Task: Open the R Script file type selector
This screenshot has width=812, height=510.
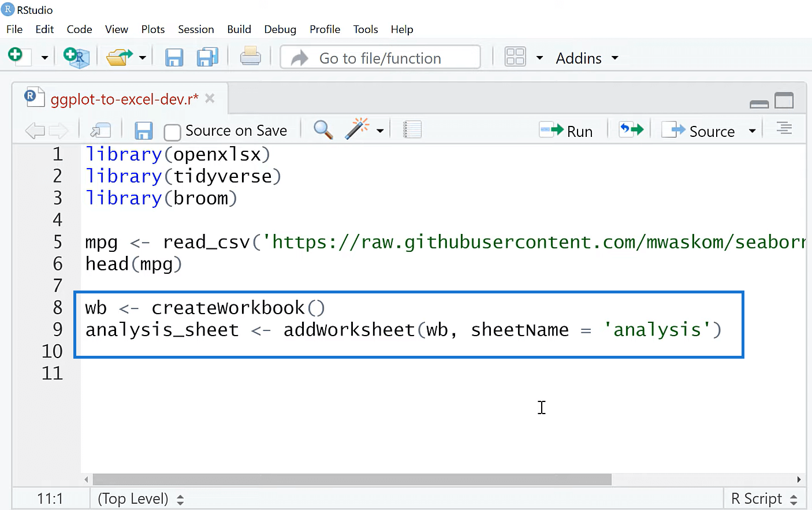Action: 764,498
